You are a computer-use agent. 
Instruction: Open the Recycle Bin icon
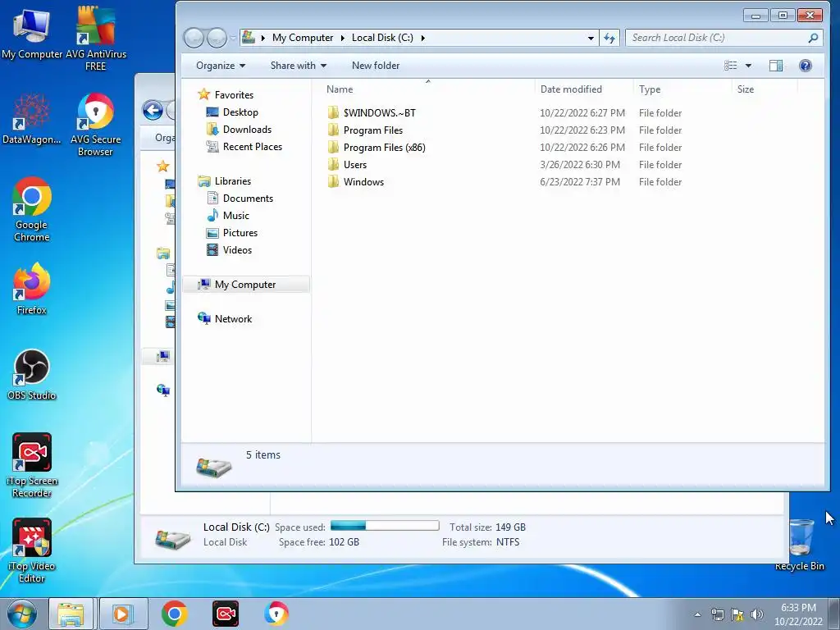click(x=800, y=545)
